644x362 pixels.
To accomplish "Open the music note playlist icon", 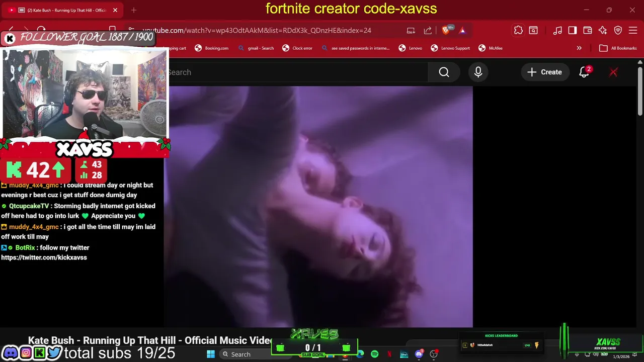I will (x=557, y=30).
